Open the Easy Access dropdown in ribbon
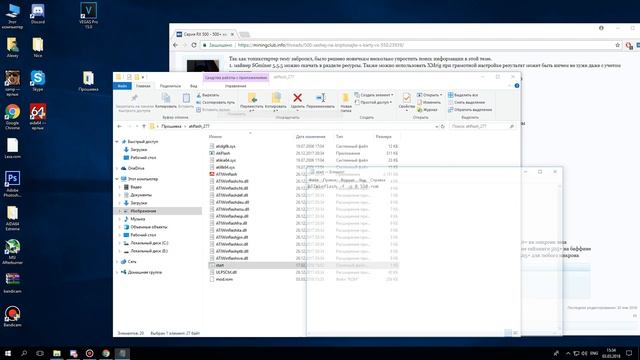Image resolution: width=640 pixels, height=360 pixels. pyautogui.click(x=373, y=102)
